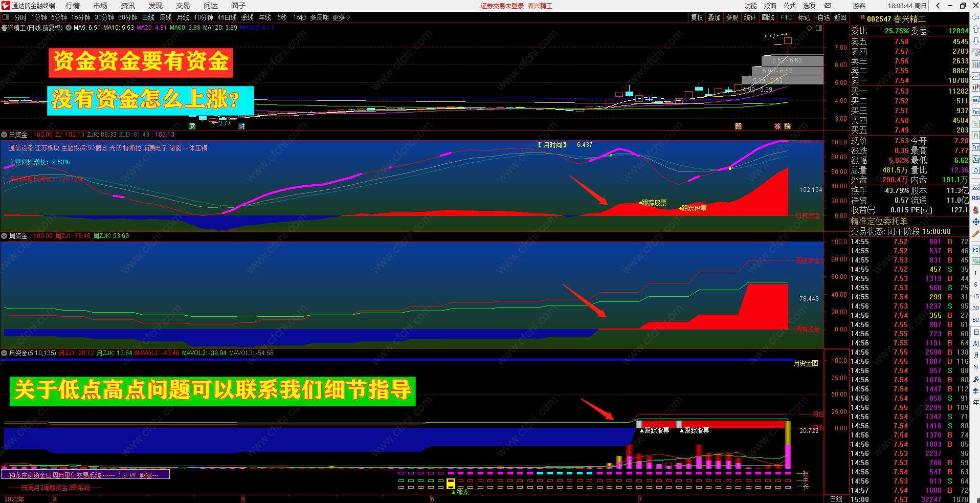The width and height of the screenshot is (980, 503).
Task: Click the 画线 toolbar button
Action: [x=768, y=17]
